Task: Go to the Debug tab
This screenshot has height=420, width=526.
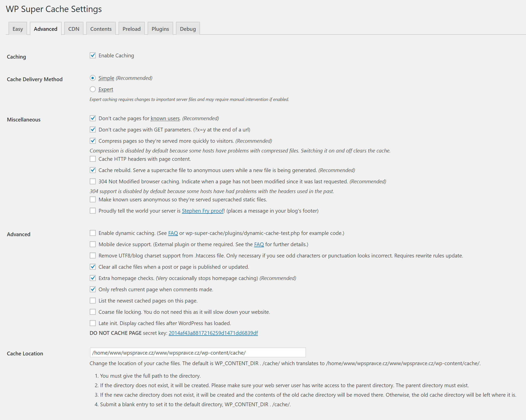Action: (x=188, y=29)
